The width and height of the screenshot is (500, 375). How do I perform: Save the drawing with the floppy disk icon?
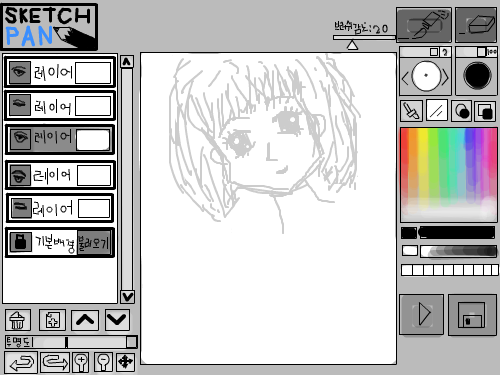pos(472,315)
